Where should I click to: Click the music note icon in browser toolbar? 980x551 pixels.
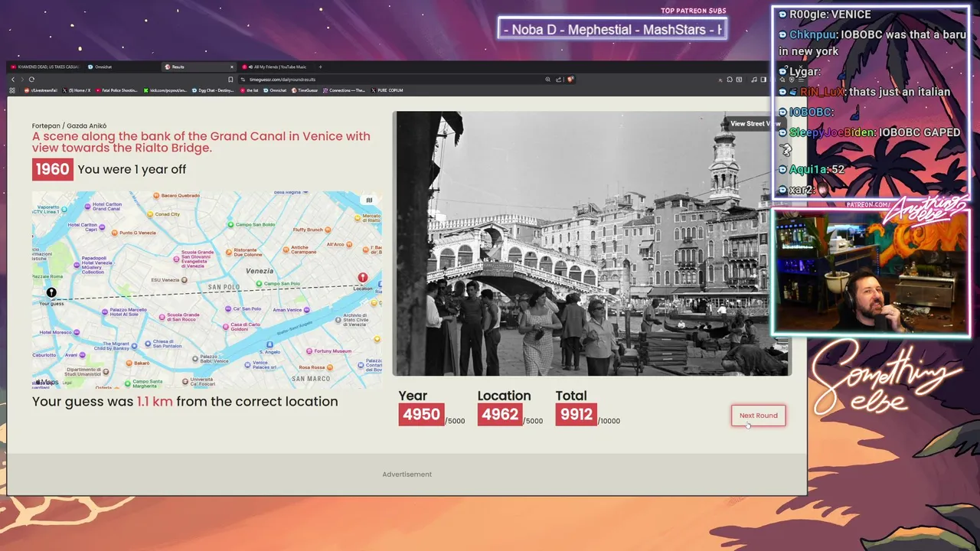pyautogui.click(x=753, y=80)
